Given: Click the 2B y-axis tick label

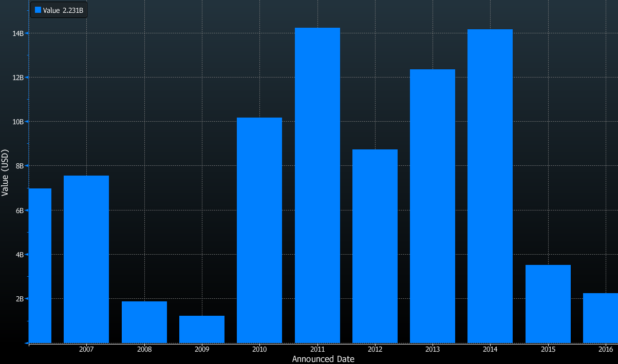Looking at the screenshot, I should click(x=20, y=299).
